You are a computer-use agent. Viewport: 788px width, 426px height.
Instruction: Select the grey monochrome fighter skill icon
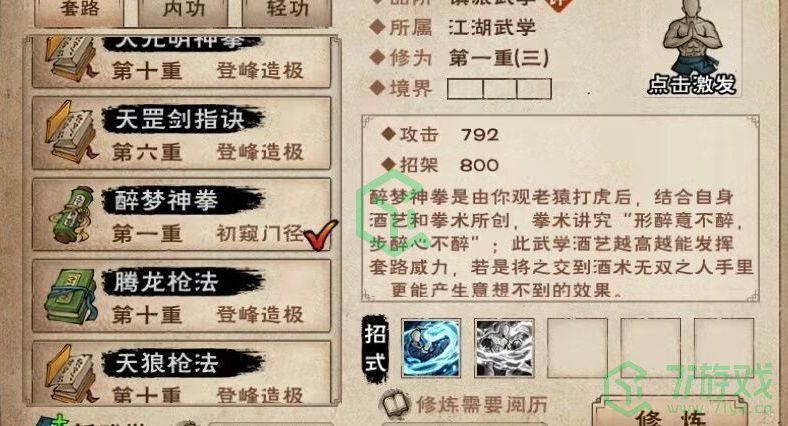pos(505,348)
